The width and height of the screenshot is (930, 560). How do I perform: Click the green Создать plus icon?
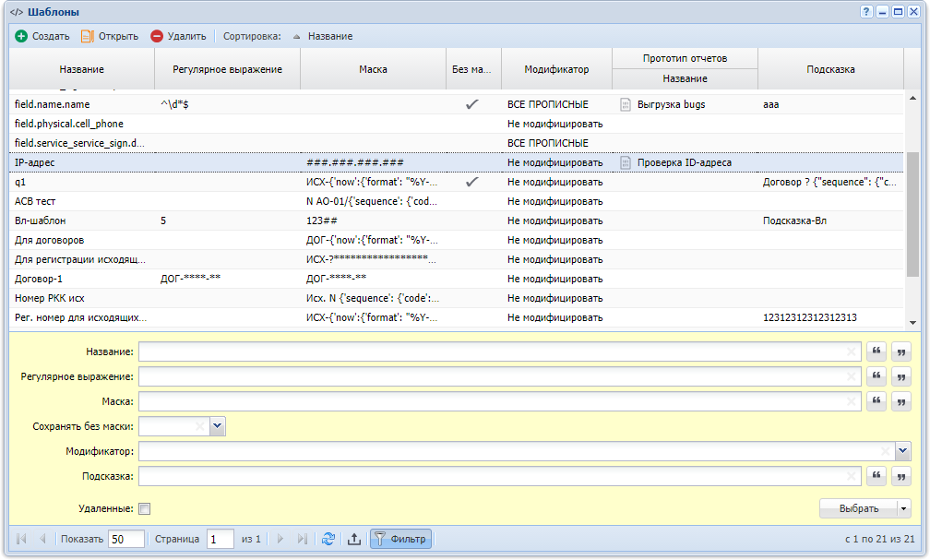click(x=21, y=36)
